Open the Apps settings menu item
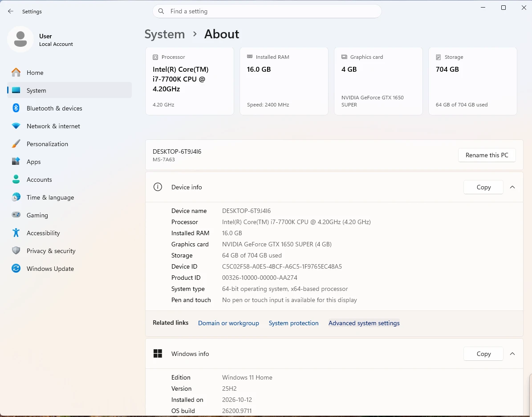Image resolution: width=532 pixels, height=417 pixels. point(69,162)
